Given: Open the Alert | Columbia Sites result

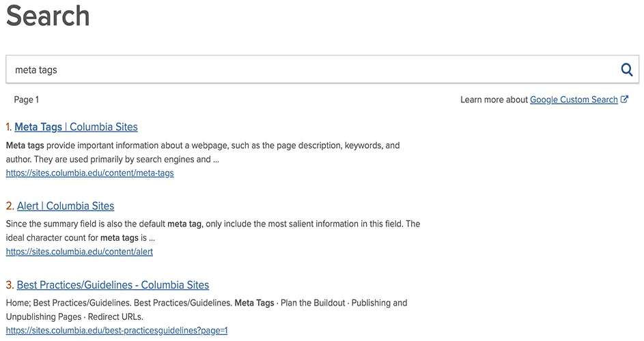Looking at the screenshot, I should (x=66, y=206).
